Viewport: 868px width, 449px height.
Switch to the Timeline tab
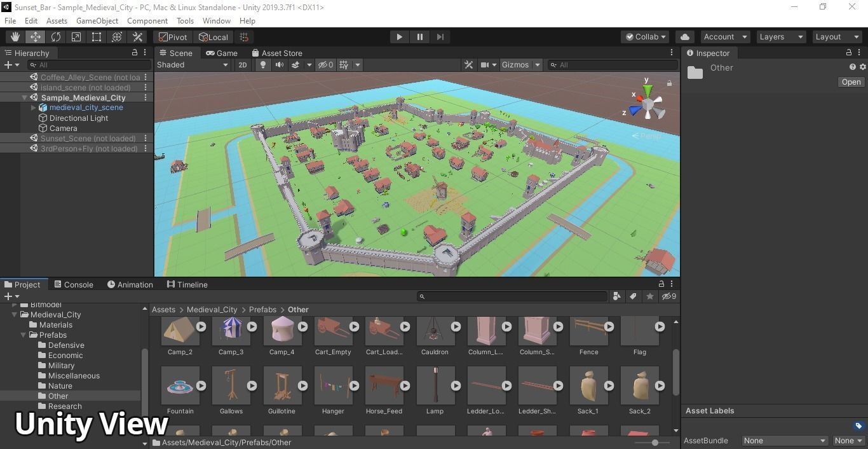[x=187, y=285]
